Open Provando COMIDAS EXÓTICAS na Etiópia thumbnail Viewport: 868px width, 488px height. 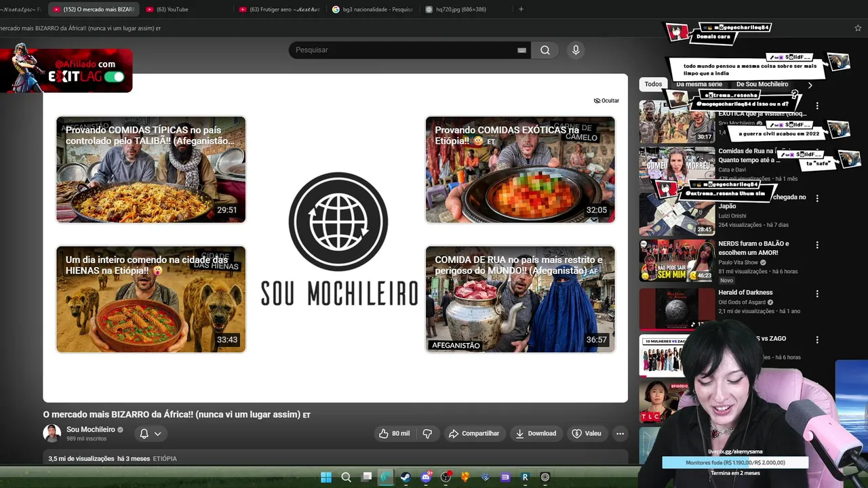click(520, 169)
